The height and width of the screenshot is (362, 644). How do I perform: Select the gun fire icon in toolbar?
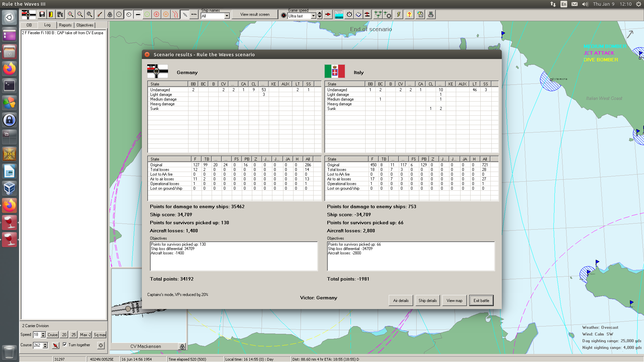click(100, 14)
